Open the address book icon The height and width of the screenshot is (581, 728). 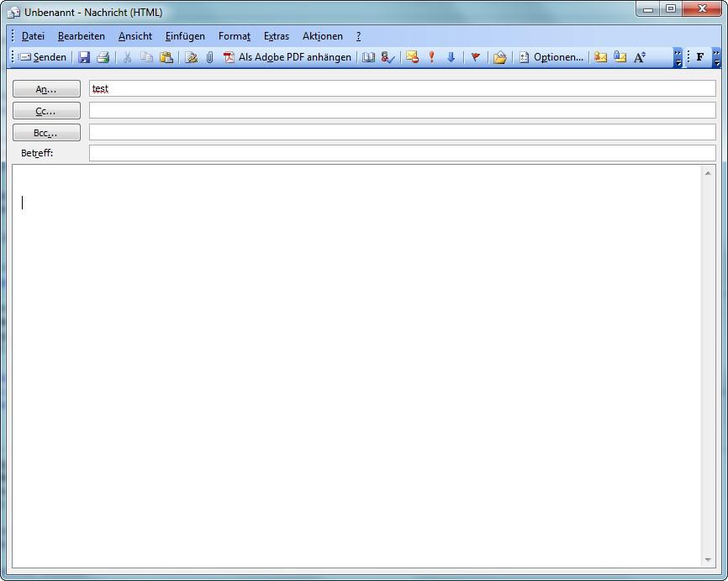pos(369,57)
